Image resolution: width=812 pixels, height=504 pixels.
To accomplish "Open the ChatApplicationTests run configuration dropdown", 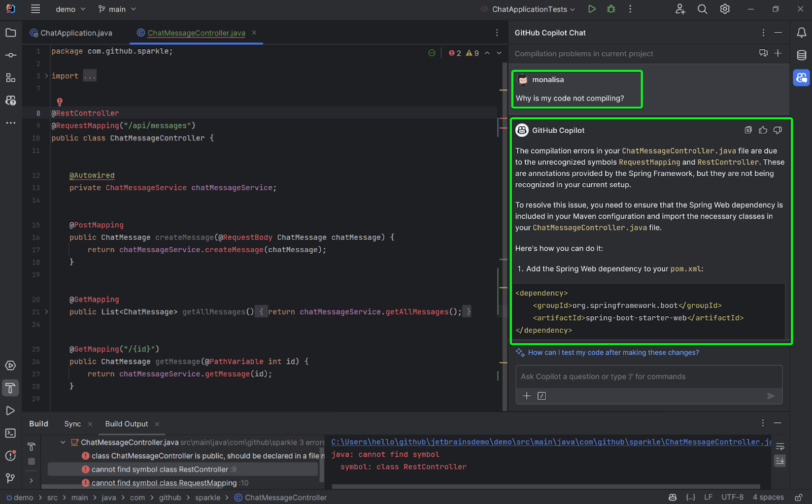I will (528, 9).
